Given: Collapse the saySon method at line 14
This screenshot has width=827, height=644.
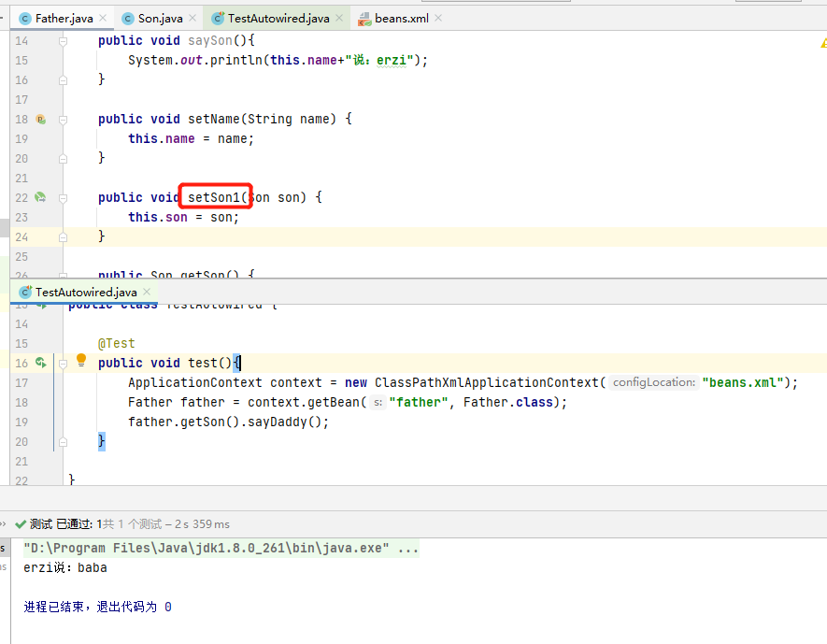Looking at the screenshot, I should 64,41.
